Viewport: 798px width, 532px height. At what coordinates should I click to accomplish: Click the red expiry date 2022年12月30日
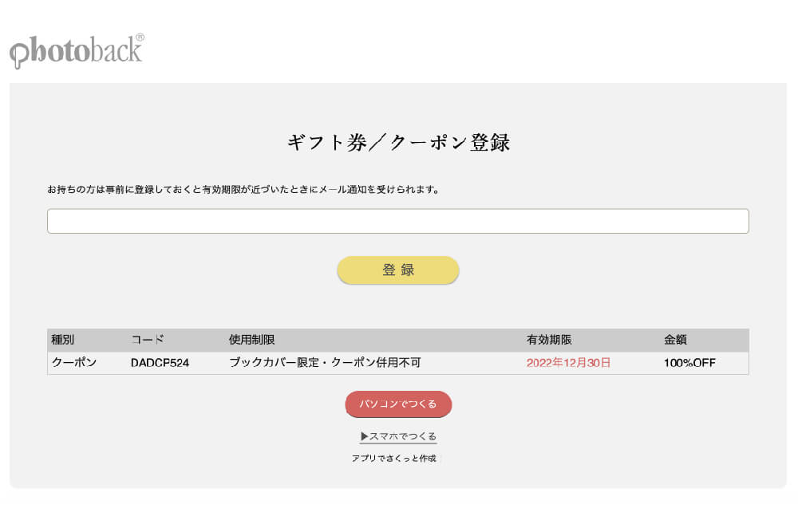pos(568,363)
